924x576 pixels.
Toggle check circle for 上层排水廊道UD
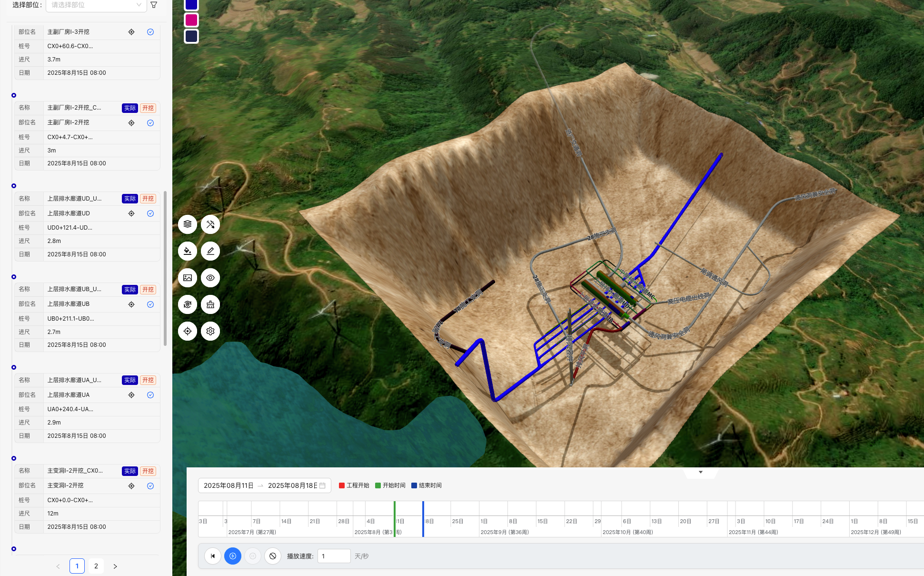pos(150,213)
